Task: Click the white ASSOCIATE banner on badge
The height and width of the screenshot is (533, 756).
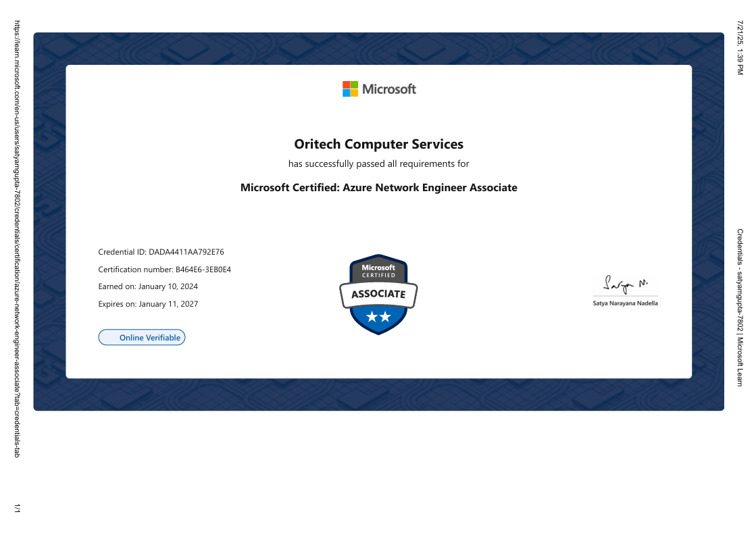Action: [x=378, y=294]
